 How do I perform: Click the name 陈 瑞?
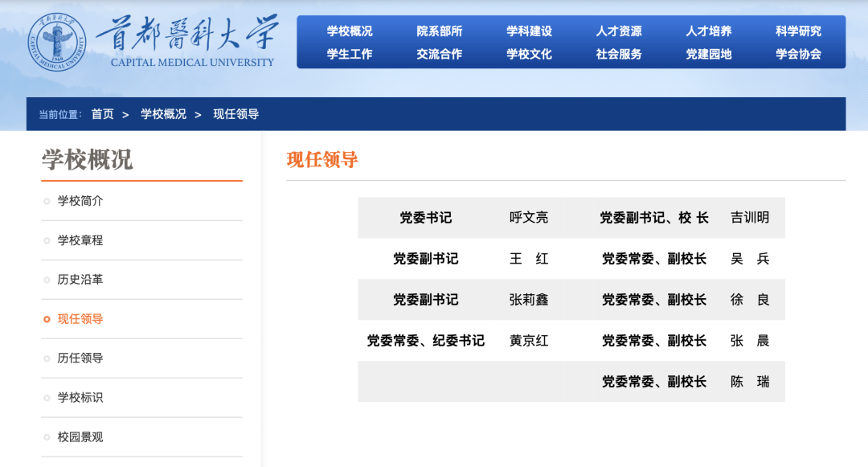pyautogui.click(x=750, y=381)
